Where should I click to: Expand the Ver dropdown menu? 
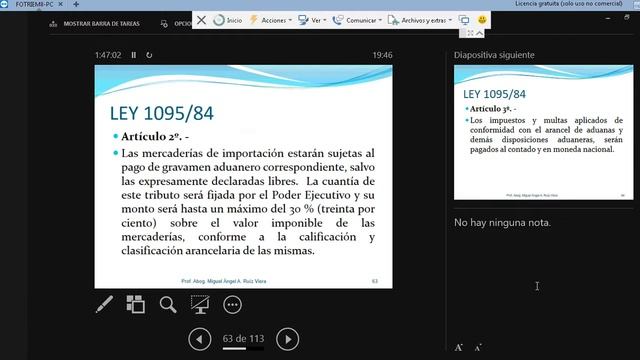point(313,20)
